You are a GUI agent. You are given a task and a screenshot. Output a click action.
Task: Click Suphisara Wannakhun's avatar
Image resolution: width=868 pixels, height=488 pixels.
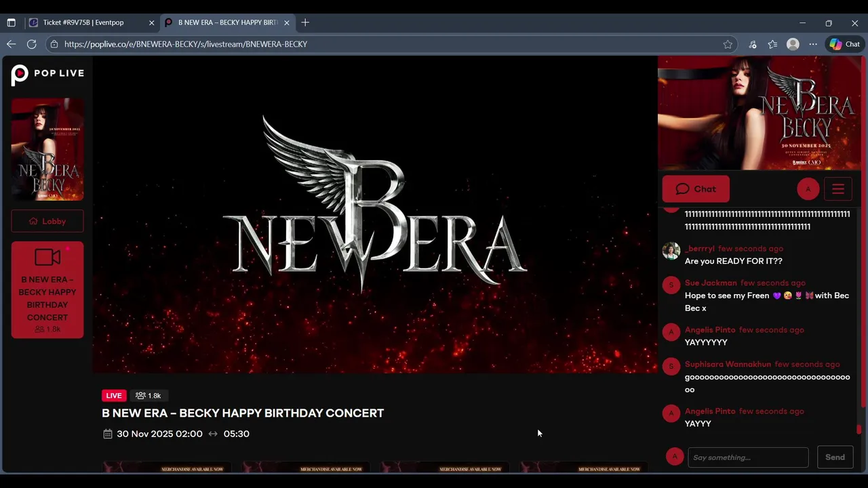[x=671, y=367]
